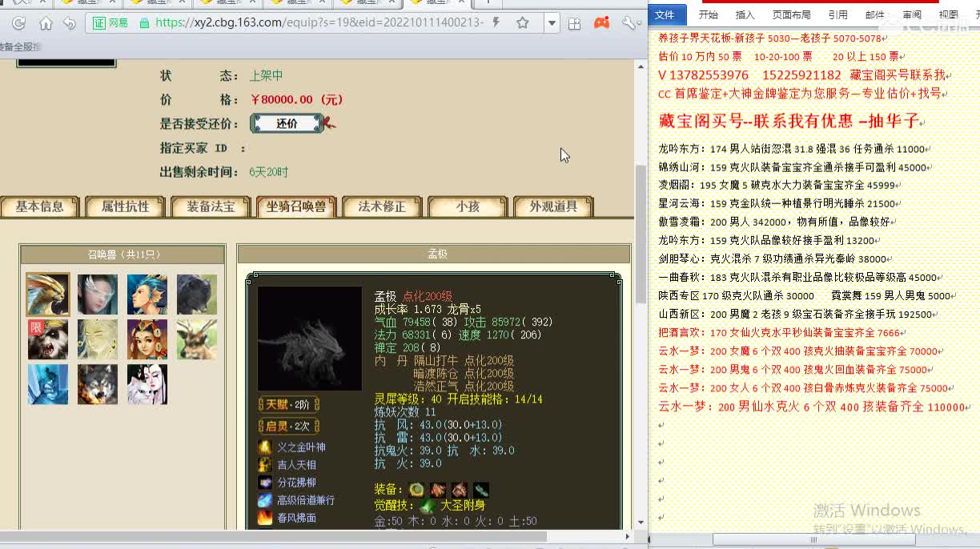The width and height of the screenshot is (980, 549).
Task: Select the golden dragon-bird pet thumbnail
Action: click(48, 295)
